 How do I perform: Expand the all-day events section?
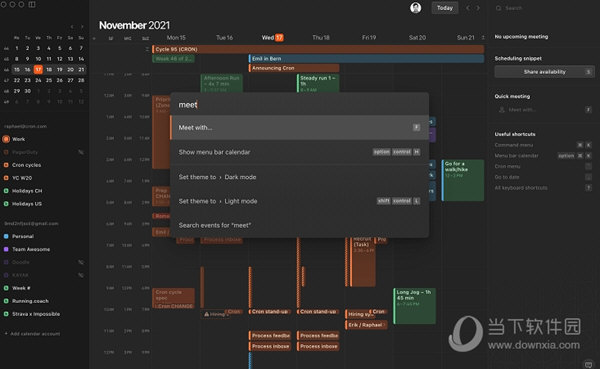pyautogui.click(x=147, y=49)
